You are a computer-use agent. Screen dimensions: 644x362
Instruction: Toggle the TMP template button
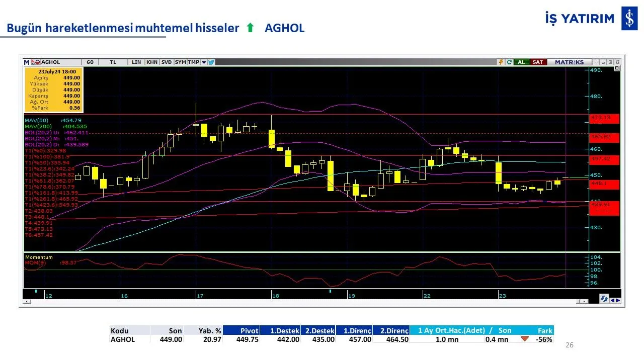[x=194, y=62]
